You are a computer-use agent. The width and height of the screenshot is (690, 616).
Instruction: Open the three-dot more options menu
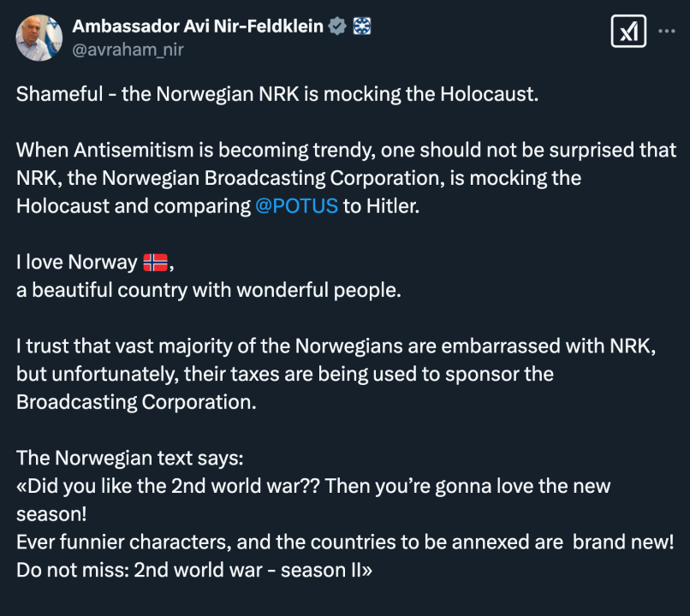(x=667, y=32)
